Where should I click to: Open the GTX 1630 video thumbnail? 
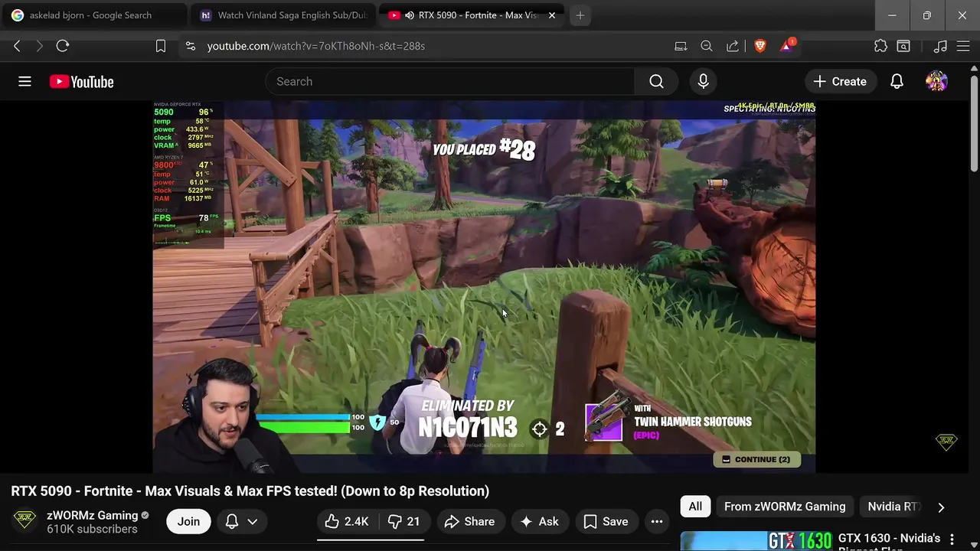pos(756,541)
